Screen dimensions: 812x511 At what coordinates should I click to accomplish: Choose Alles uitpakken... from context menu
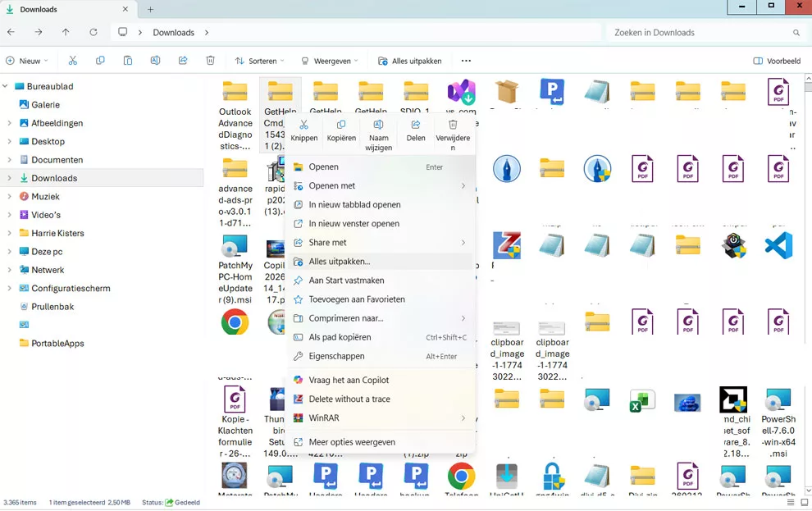340,262
